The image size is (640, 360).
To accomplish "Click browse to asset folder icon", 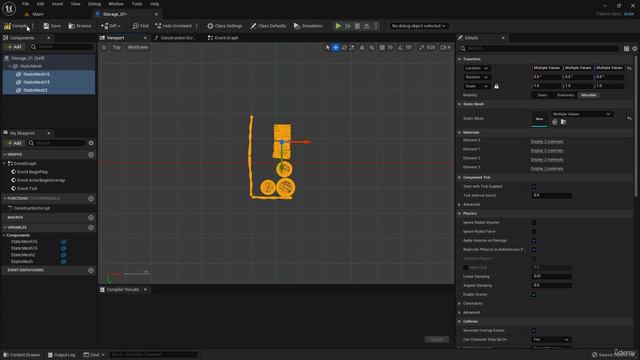I will pos(563,122).
